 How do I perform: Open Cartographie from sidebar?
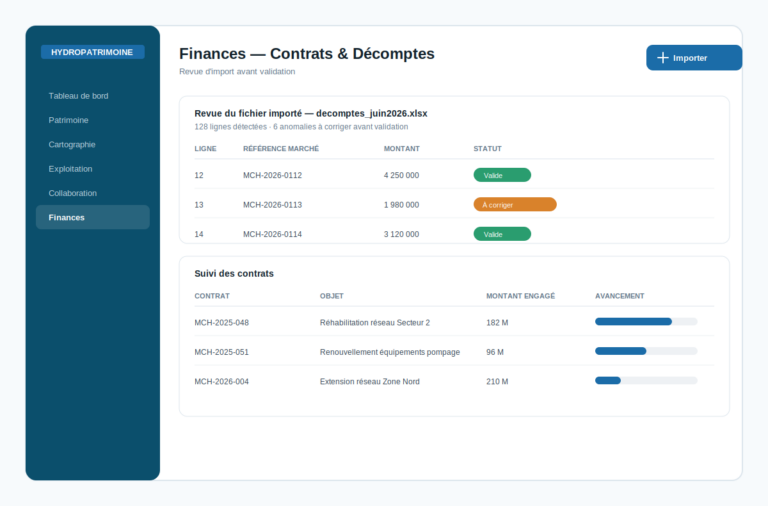click(72, 145)
